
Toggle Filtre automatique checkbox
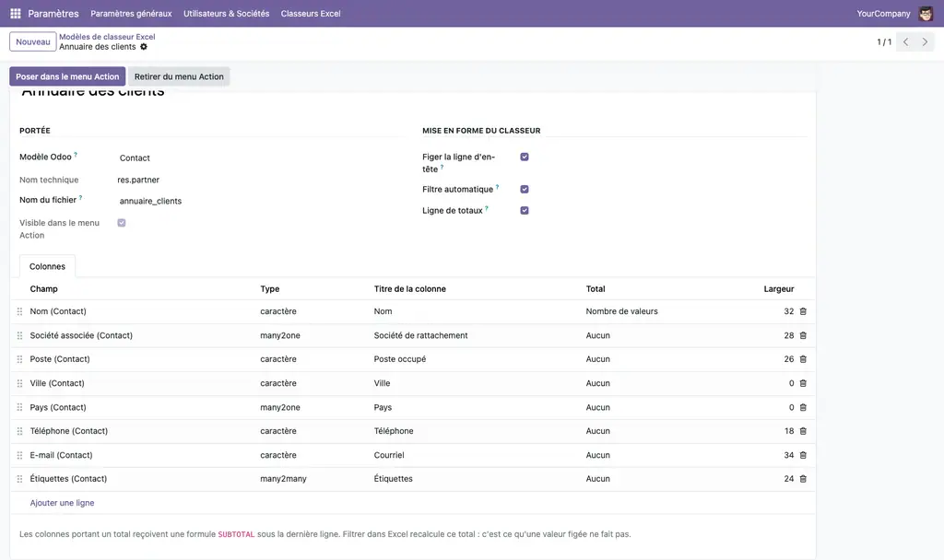525,190
